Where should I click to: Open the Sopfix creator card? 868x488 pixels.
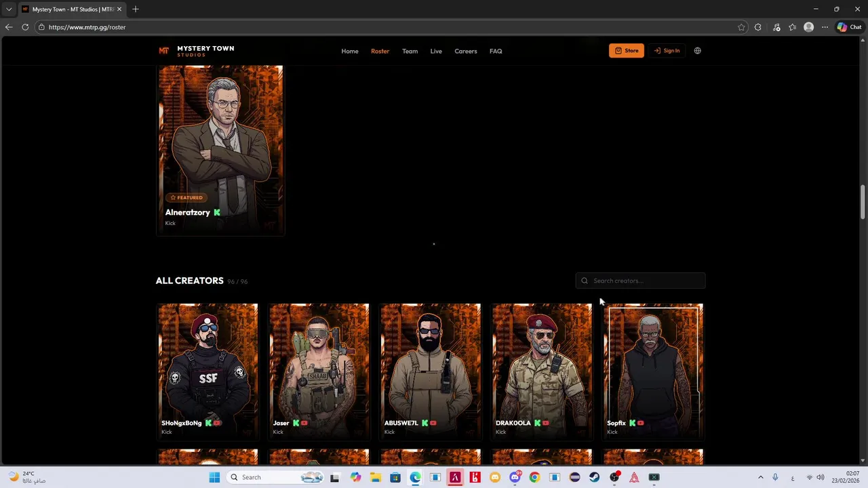[653, 371]
